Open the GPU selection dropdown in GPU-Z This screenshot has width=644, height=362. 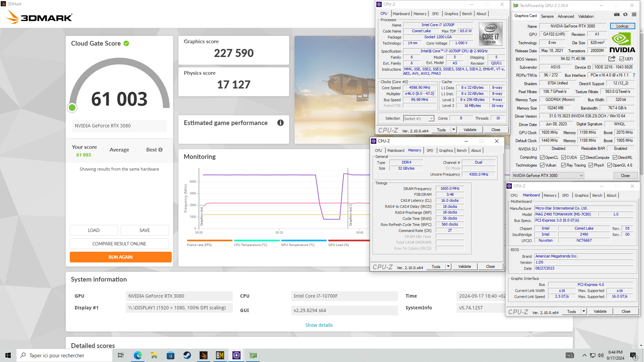coord(548,176)
